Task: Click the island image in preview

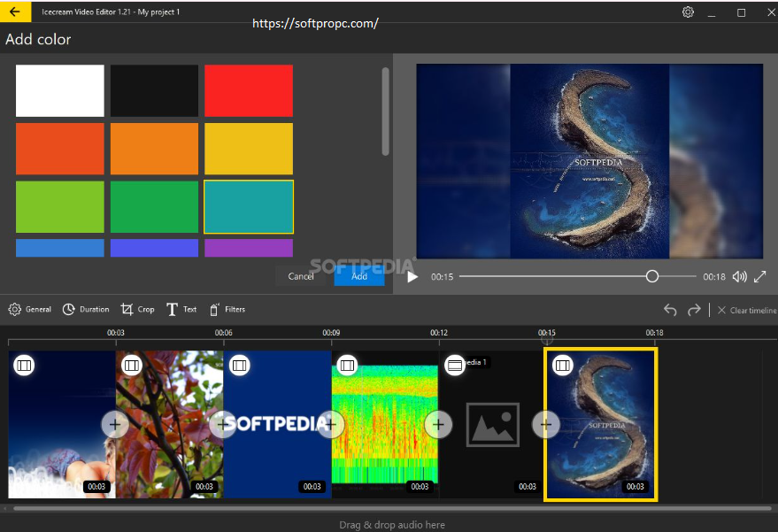Action: click(x=589, y=161)
